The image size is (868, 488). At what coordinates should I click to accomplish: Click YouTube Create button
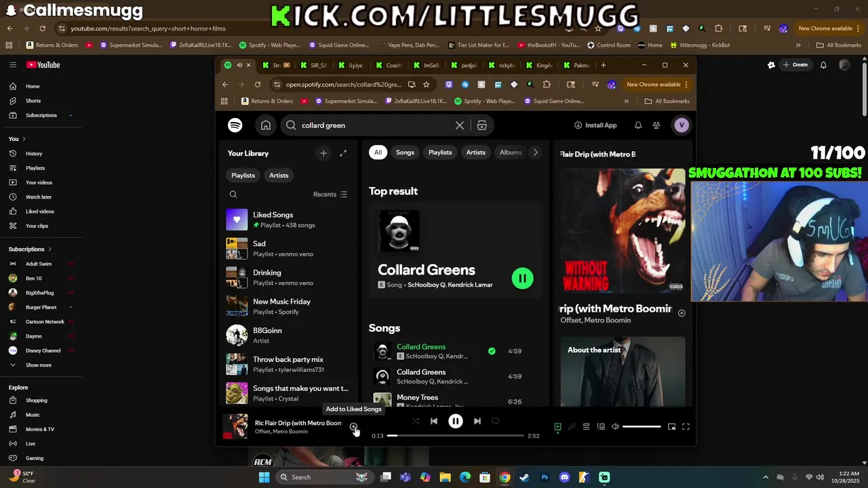[795, 65]
